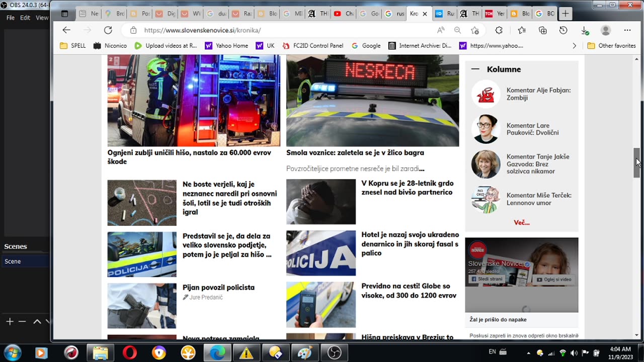The height and width of the screenshot is (362, 644).
Task: Switch to the Google 'BO' tab
Action: pos(545,14)
